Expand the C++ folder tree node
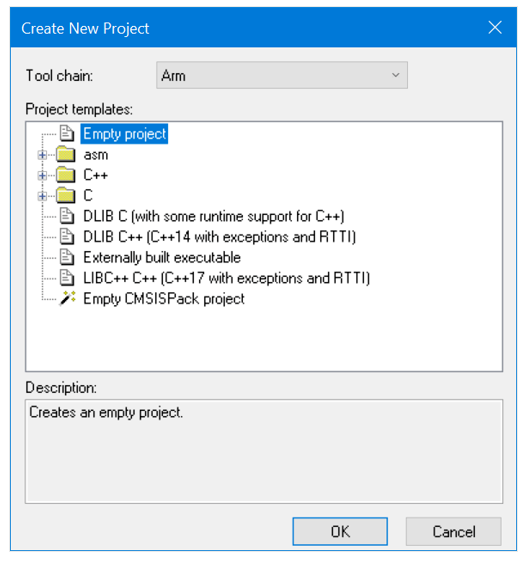 click(42, 175)
